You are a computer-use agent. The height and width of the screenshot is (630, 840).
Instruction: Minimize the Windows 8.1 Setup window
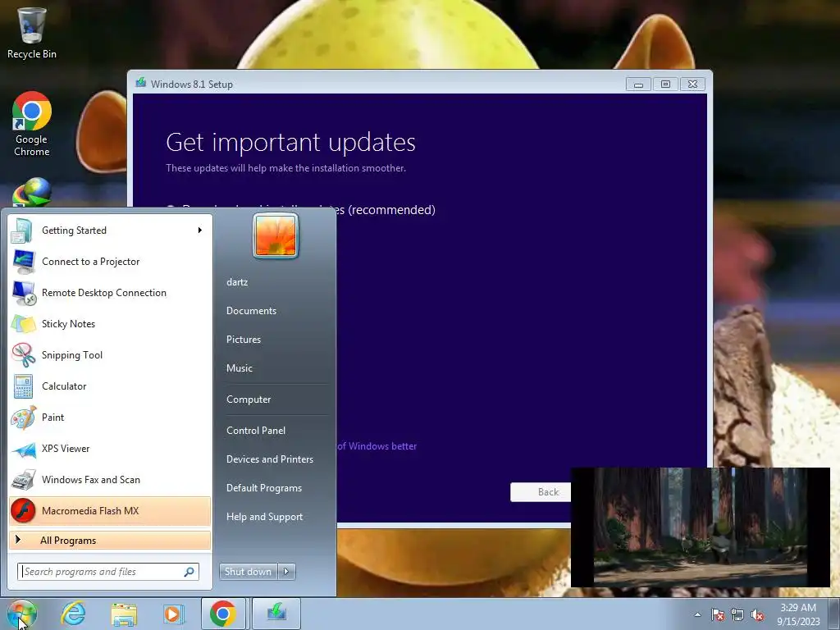click(638, 84)
